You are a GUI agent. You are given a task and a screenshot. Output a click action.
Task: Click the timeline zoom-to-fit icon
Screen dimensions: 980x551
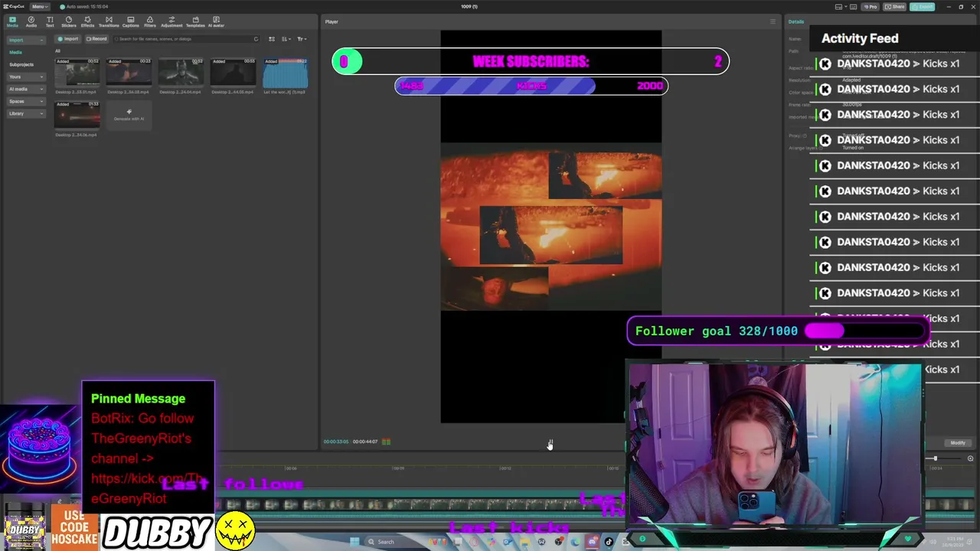970,458
